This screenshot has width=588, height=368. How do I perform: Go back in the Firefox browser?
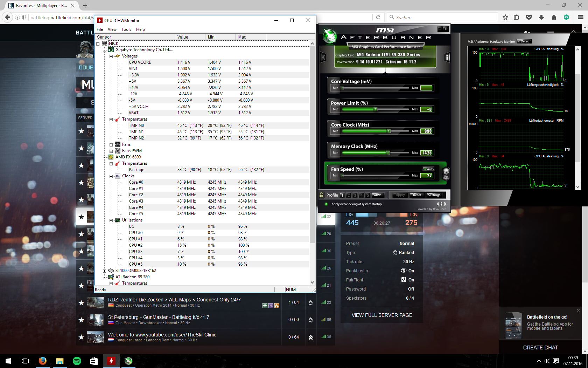(7, 17)
